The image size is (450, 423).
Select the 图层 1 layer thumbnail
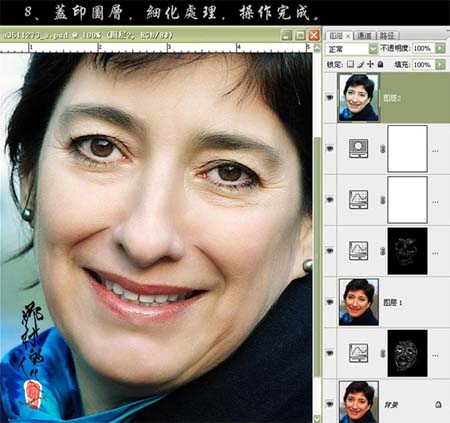359,302
